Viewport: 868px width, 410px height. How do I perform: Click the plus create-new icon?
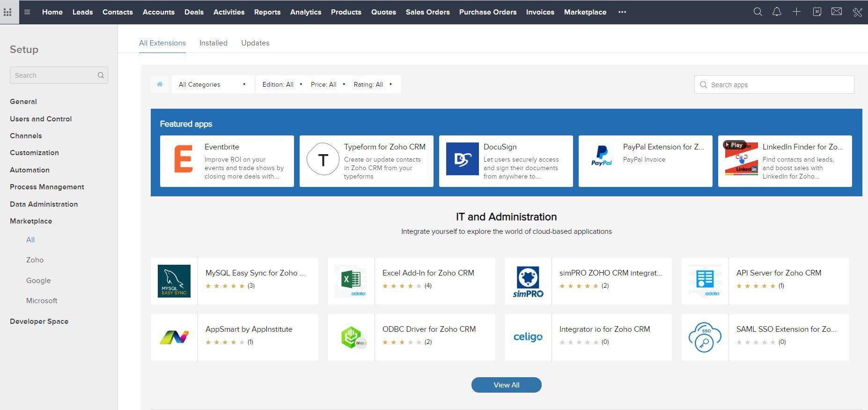tap(796, 12)
